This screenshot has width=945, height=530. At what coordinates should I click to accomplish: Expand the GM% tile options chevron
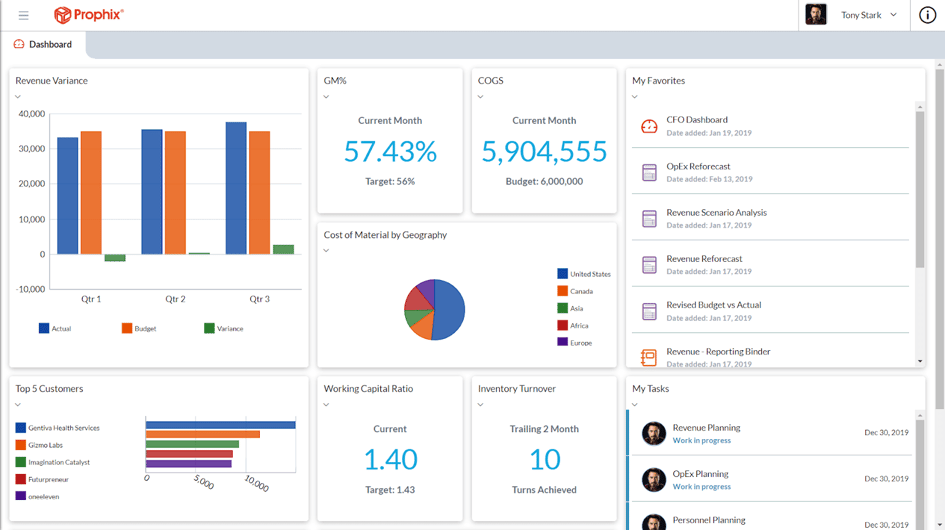click(x=327, y=97)
